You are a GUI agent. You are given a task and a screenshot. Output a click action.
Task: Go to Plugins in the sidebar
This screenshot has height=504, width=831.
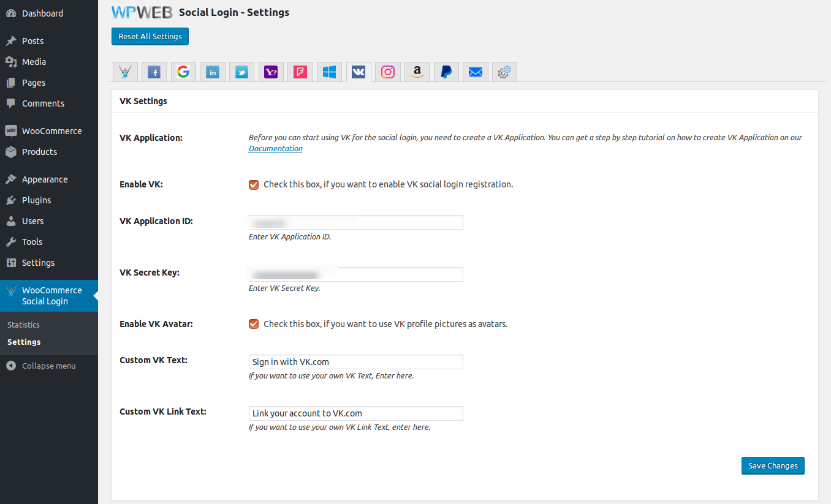(x=36, y=200)
